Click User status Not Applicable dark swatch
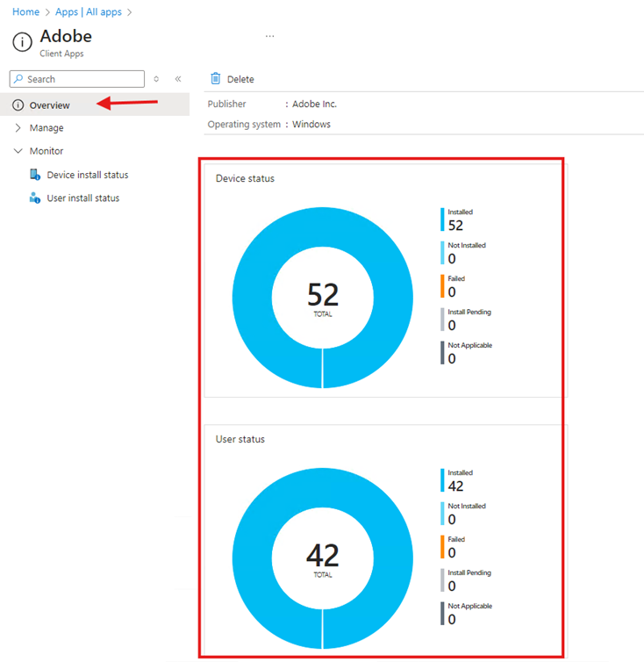The image size is (644, 662). (x=442, y=614)
